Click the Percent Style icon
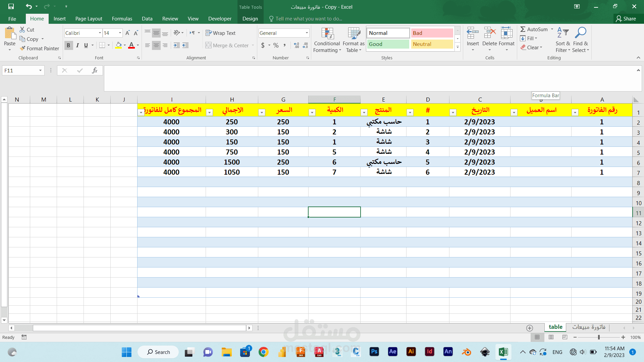Image resolution: width=644 pixels, height=362 pixels. [276, 45]
